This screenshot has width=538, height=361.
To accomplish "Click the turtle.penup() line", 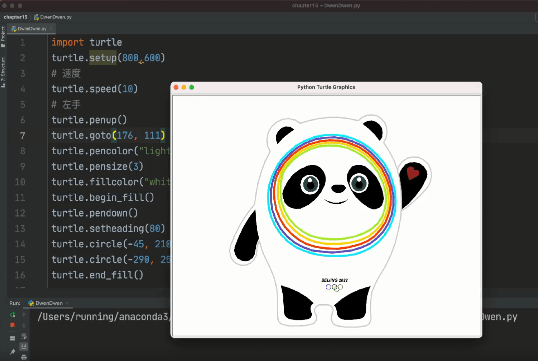I will point(89,120).
